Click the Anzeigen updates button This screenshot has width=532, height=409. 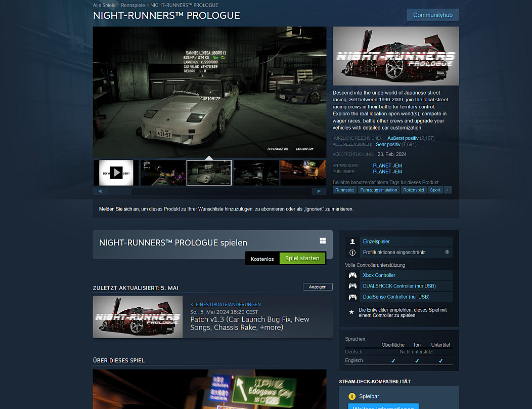[x=318, y=287]
